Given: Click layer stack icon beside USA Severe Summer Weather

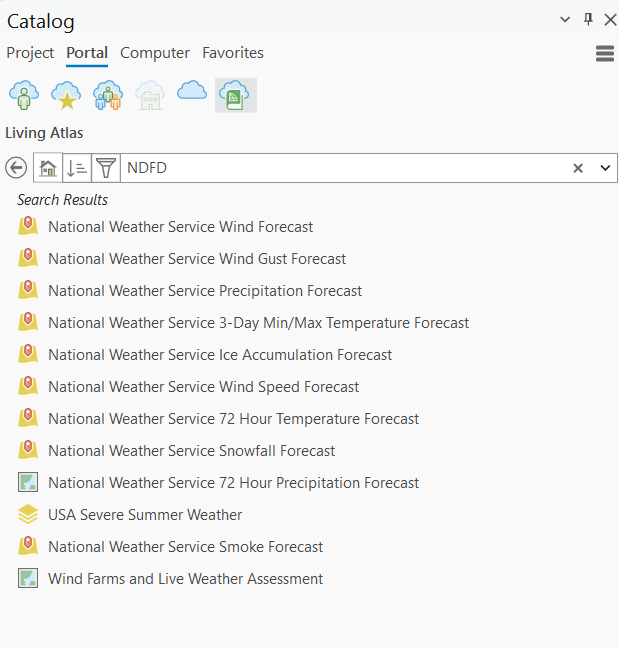Looking at the screenshot, I should 28,514.
